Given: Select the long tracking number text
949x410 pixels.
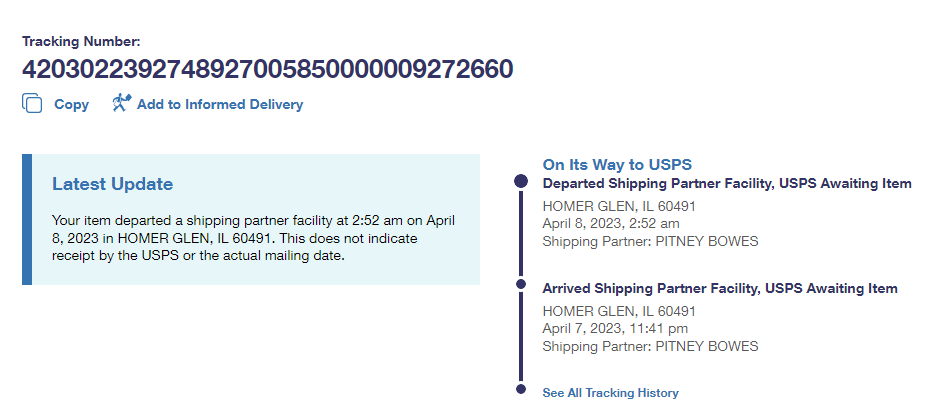Looking at the screenshot, I should pos(267,69).
